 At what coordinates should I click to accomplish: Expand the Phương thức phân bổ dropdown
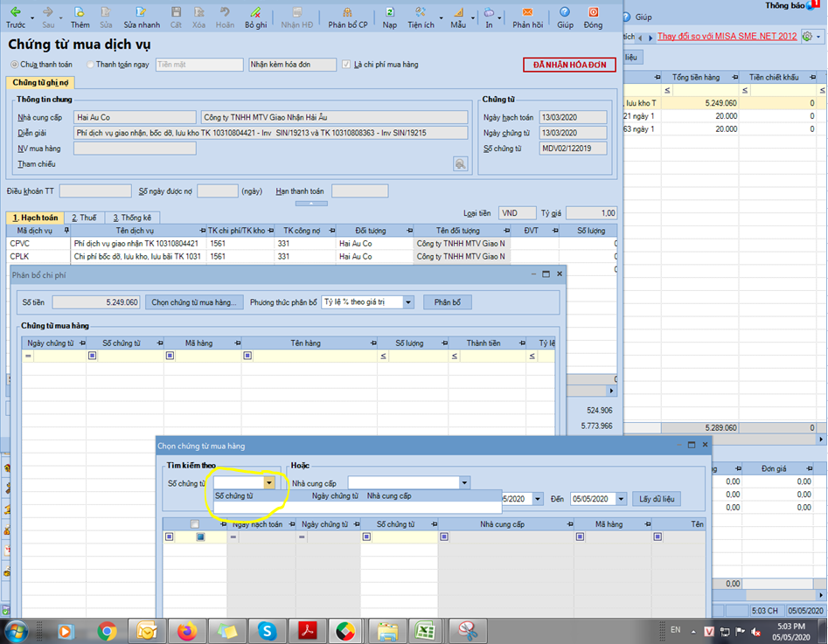[x=407, y=302]
